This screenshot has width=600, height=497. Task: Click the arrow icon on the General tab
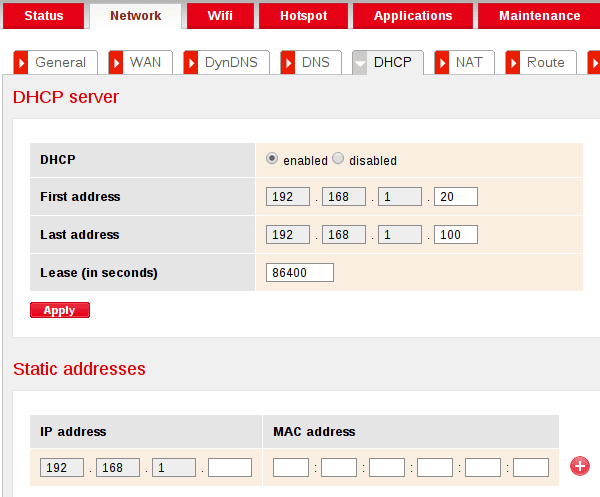point(20,62)
